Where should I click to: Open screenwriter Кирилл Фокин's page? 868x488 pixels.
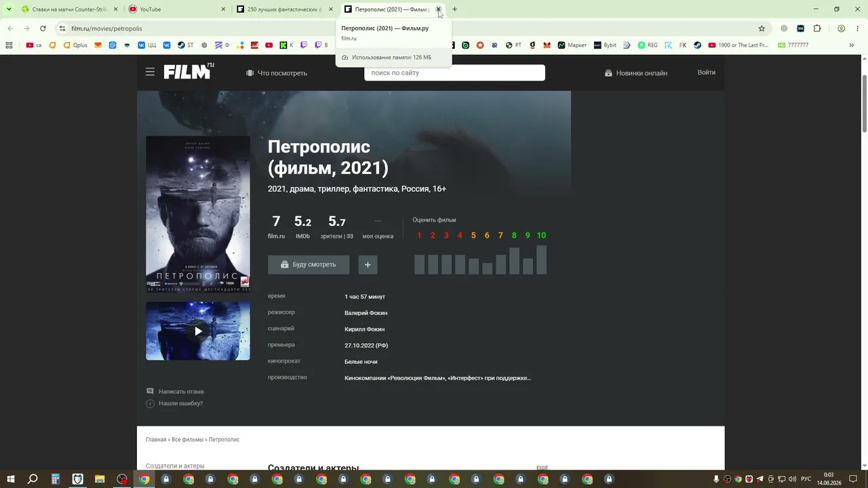click(x=364, y=329)
